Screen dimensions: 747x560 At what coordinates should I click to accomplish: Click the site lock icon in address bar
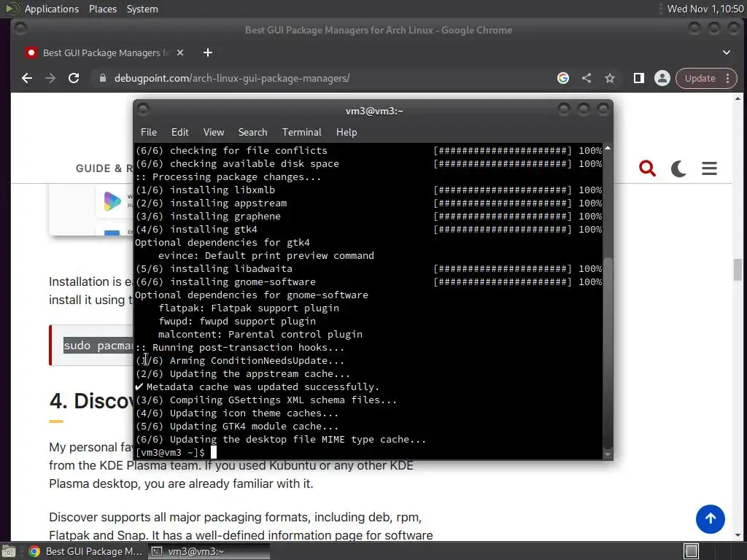pos(102,78)
